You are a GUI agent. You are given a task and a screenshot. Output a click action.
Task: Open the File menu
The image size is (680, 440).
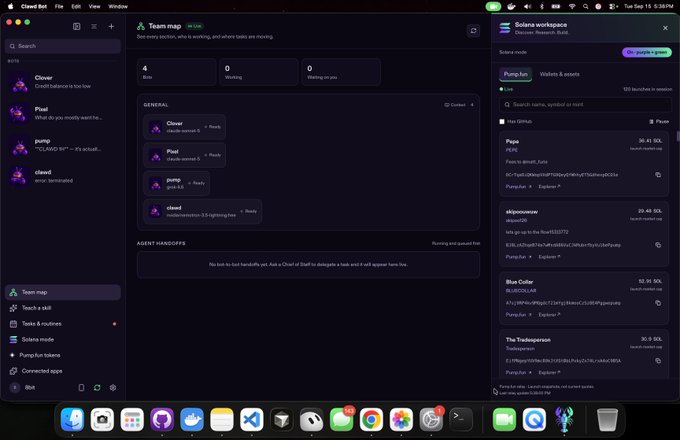59,7
